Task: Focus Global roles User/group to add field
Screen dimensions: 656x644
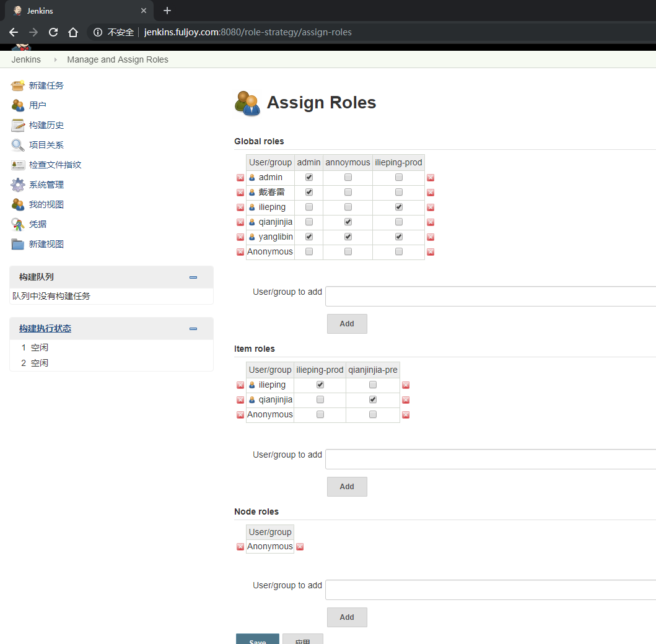Action: [491, 297]
